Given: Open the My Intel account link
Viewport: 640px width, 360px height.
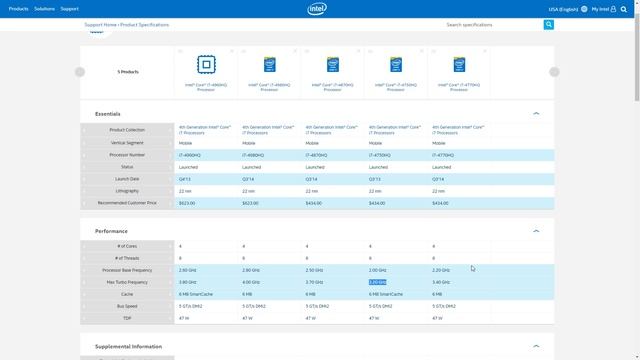Looking at the screenshot, I should point(600,9).
